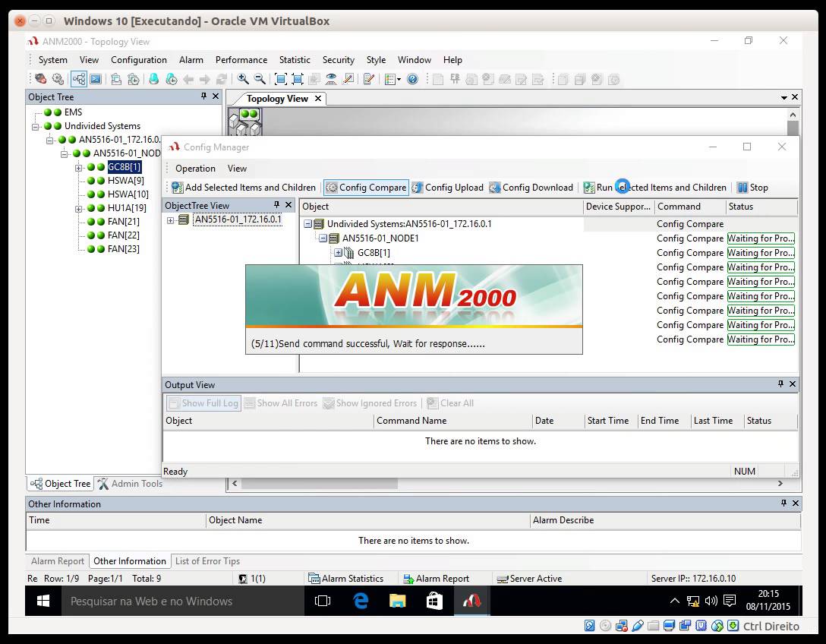
Task: Click the first red icon in main toolbar
Action: tap(40, 79)
